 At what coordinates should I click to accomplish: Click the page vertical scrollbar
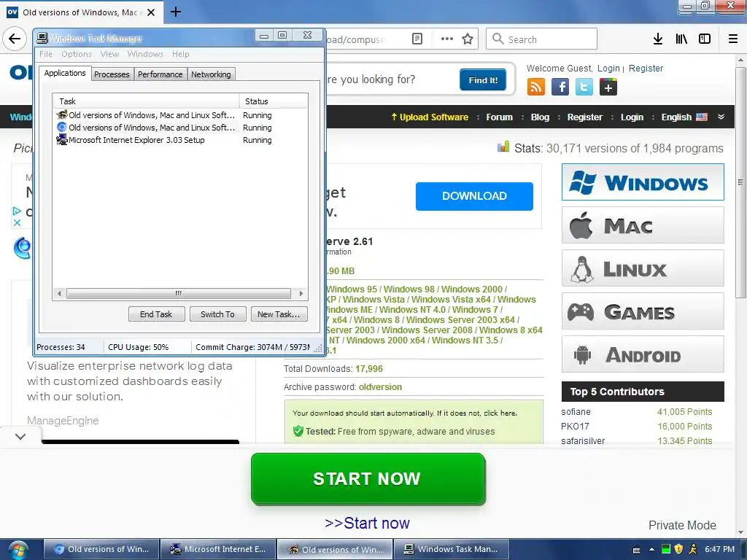(x=740, y=182)
